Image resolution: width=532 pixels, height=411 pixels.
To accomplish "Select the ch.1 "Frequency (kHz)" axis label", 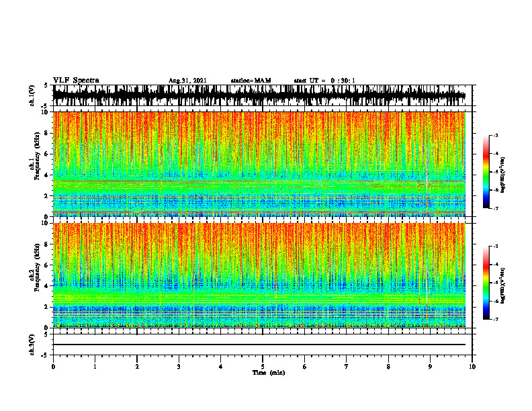I will point(38,156).
